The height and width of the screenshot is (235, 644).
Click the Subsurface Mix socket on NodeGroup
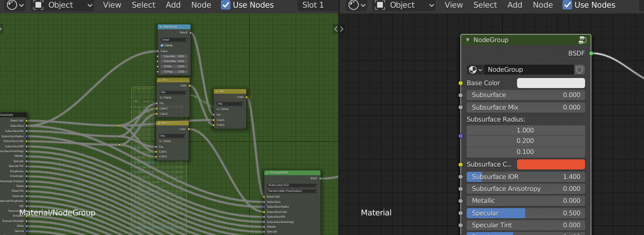tap(461, 107)
